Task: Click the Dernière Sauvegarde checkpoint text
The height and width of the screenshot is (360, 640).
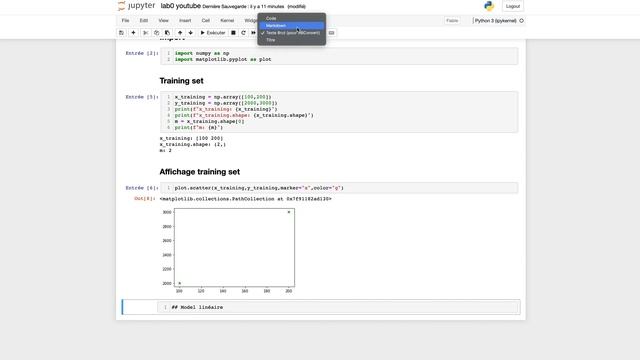Action: [x=243, y=7]
